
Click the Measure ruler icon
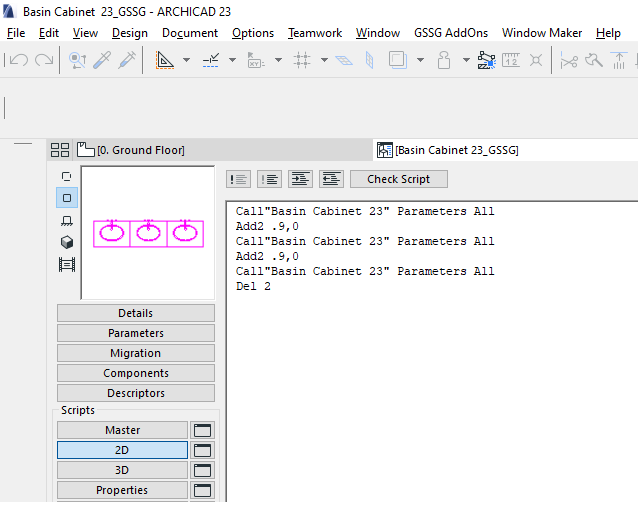[x=511, y=60]
